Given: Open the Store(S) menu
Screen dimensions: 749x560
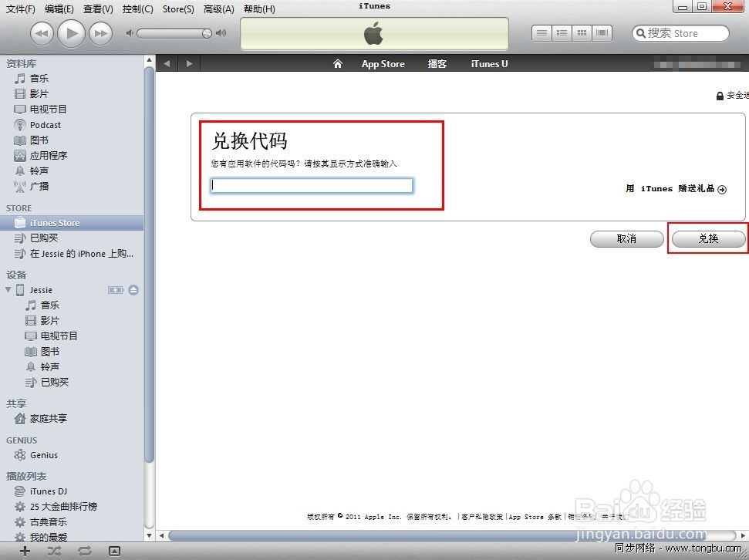Looking at the screenshot, I should (x=178, y=9).
